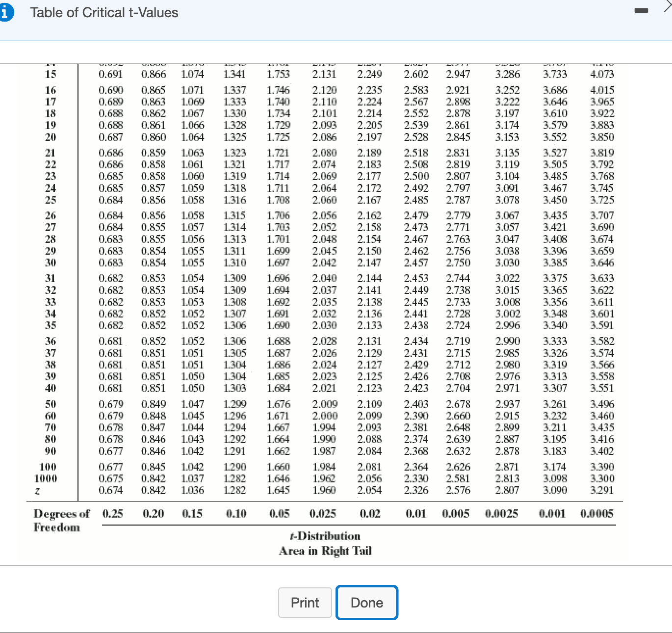This screenshot has width=672, height=633.
Task: Click the Done button to close the table
Action: click(x=366, y=603)
